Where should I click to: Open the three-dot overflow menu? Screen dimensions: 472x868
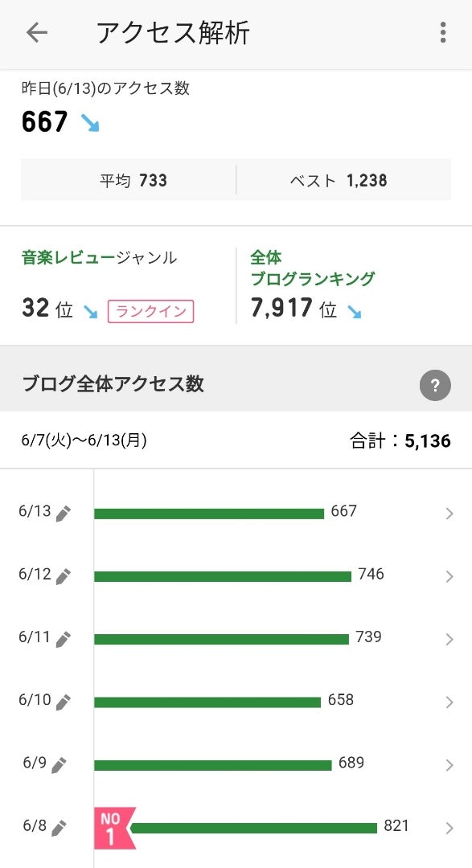pyautogui.click(x=442, y=33)
